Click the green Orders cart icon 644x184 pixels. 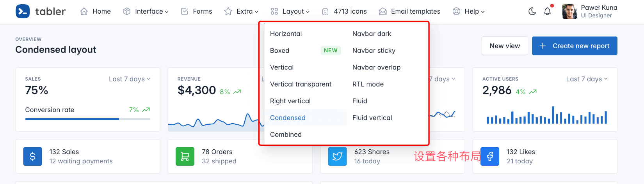point(185,156)
